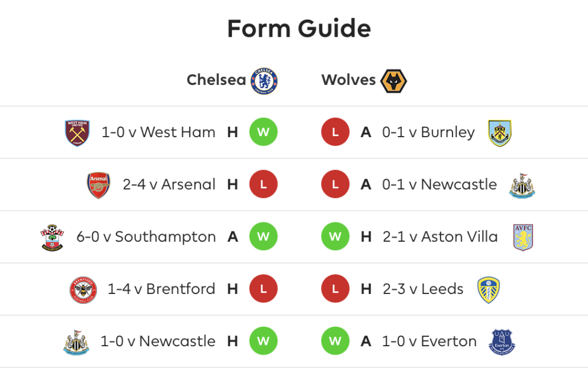Click red L badge for Burnley match
588x368 pixels.
click(x=335, y=132)
